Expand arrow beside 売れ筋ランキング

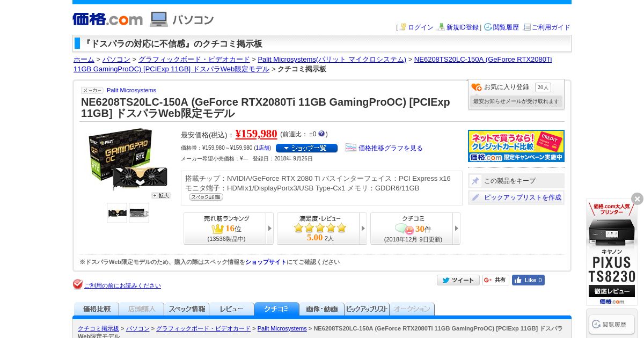tap(270, 229)
